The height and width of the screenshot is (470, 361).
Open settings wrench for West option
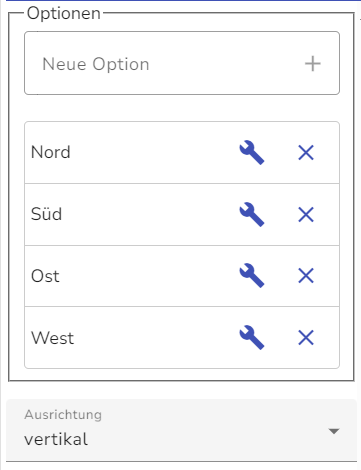coord(252,337)
